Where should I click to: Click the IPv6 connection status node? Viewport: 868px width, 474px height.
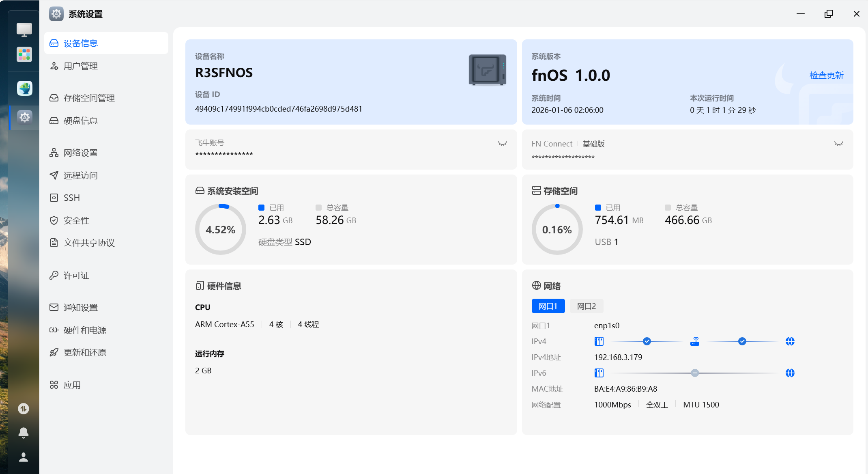(x=695, y=373)
